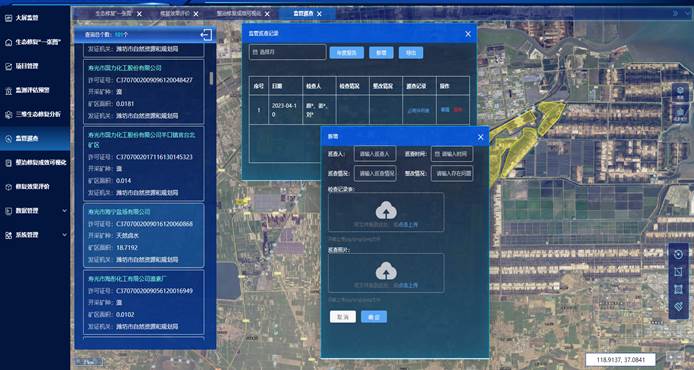The height and width of the screenshot is (370, 694).
Task: Click upload cloud icon for 巡查照片
Action: coord(386,271)
